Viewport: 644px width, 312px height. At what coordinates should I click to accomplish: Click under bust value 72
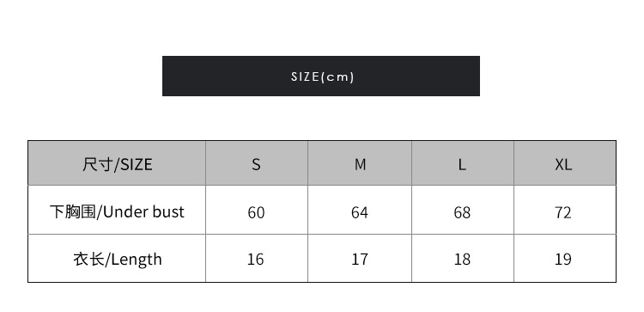pyautogui.click(x=563, y=212)
